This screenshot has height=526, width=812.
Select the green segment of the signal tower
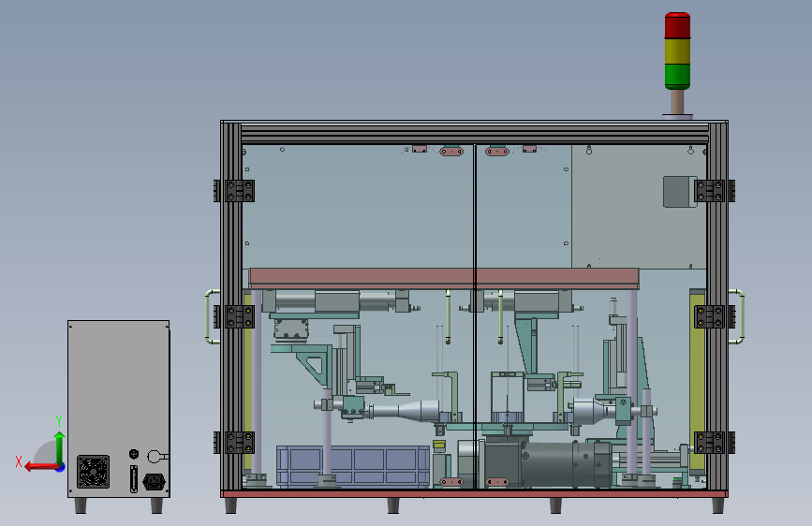677,77
